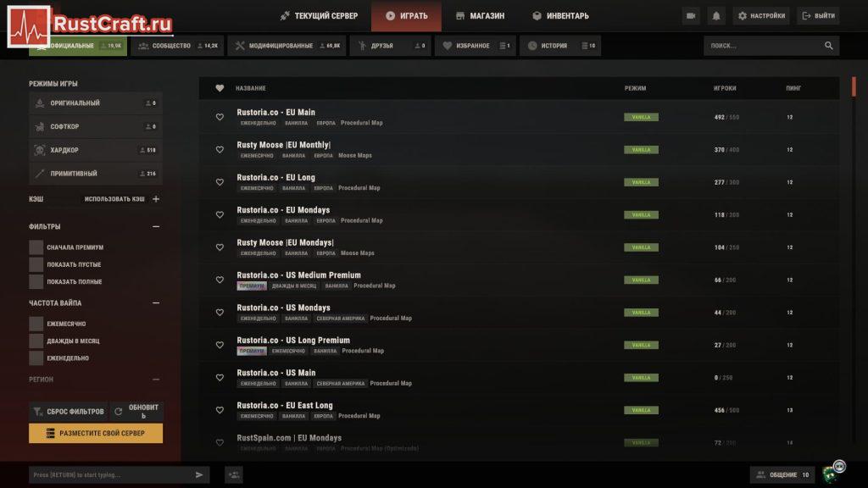This screenshot has width=868, height=488.
Task: Click heart icon for Rustoria.co - EU Long
Action: [x=220, y=183]
